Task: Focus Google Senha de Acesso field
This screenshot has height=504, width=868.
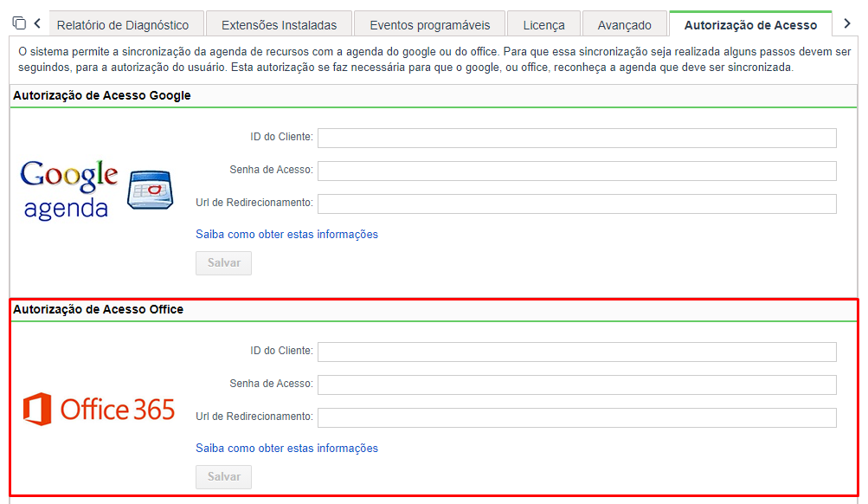Action: [x=577, y=171]
